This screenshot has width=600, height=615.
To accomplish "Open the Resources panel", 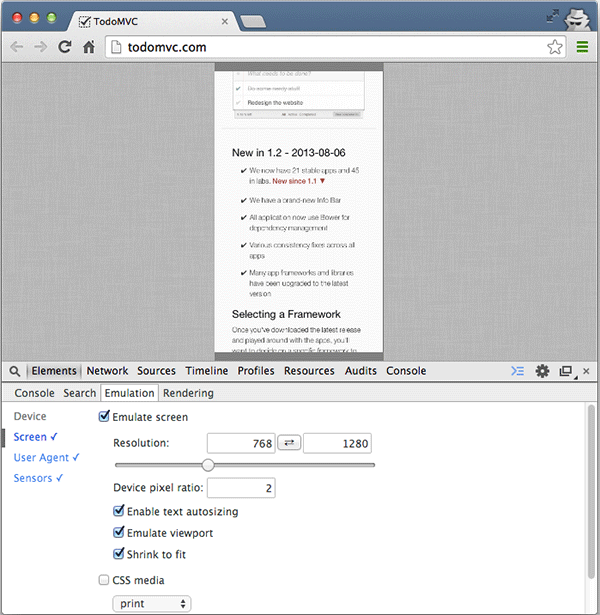I will pyautogui.click(x=309, y=371).
